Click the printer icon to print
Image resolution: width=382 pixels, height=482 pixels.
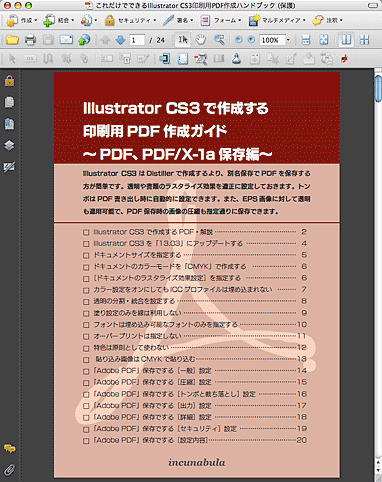tap(30, 40)
